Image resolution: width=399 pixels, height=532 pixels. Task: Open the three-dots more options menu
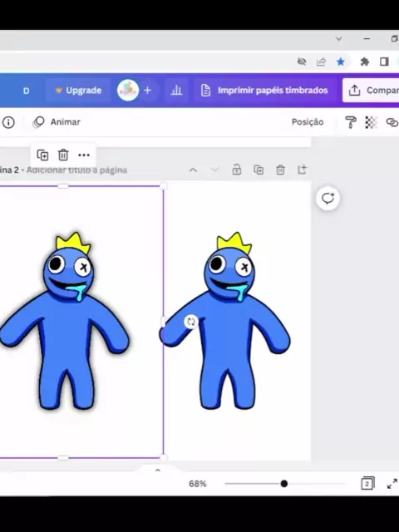coord(84,155)
